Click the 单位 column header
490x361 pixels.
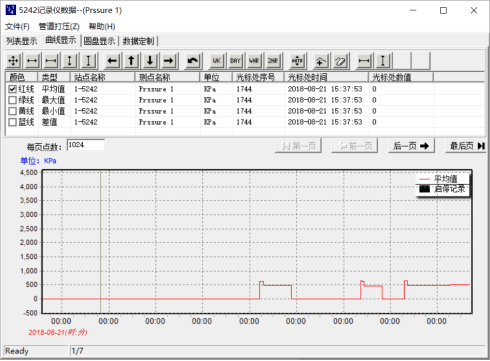click(x=216, y=77)
